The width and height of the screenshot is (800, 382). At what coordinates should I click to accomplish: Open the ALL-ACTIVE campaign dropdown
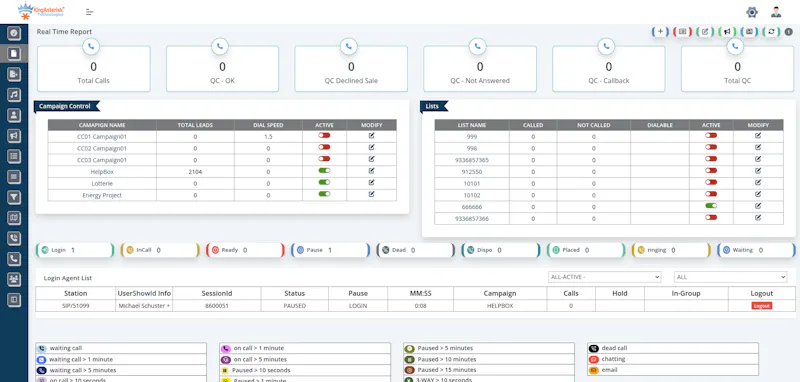tap(605, 277)
